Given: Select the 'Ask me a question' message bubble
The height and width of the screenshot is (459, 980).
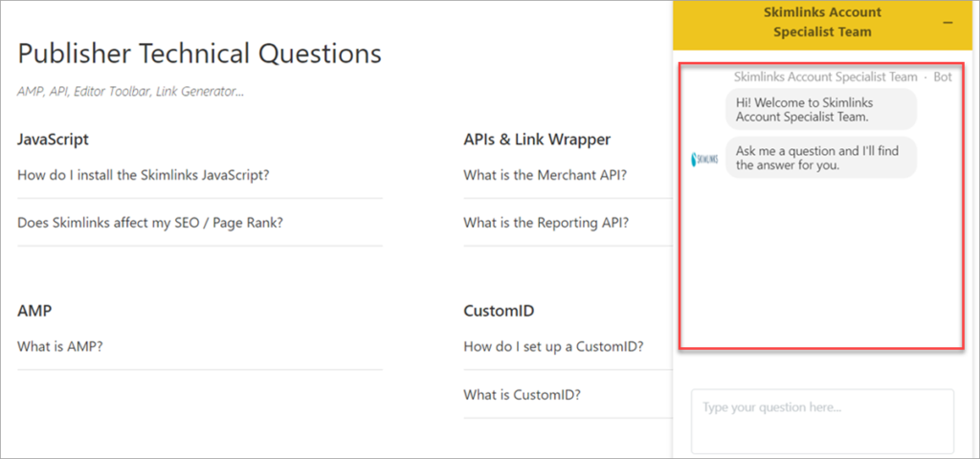Looking at the screenshot, I should 820,157.
